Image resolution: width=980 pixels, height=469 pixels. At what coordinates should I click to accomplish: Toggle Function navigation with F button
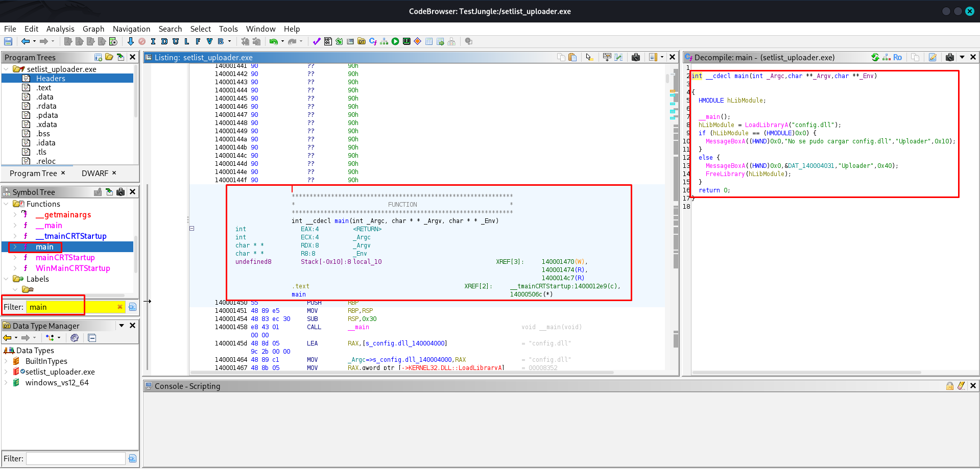[198, 41]
